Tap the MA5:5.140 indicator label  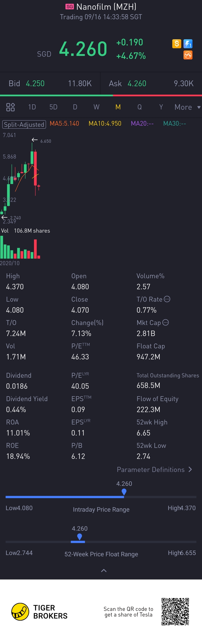click(x=64, y=123)
